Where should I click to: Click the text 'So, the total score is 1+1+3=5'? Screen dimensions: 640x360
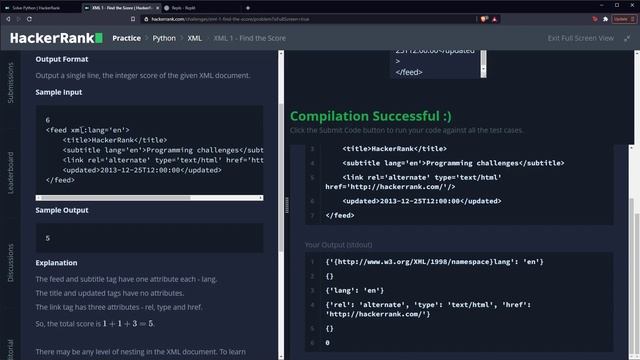click(x=95, y=324)
